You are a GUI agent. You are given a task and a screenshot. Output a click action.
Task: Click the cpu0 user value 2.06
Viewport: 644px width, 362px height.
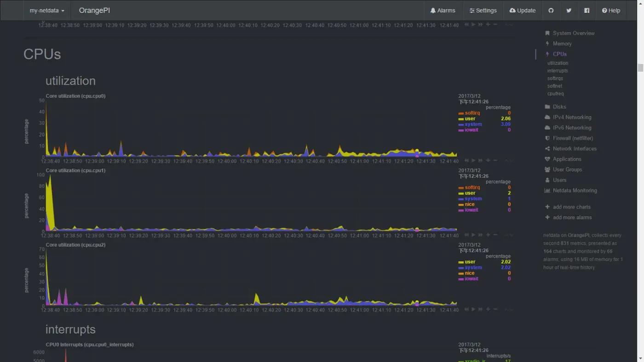click(506, 119)
